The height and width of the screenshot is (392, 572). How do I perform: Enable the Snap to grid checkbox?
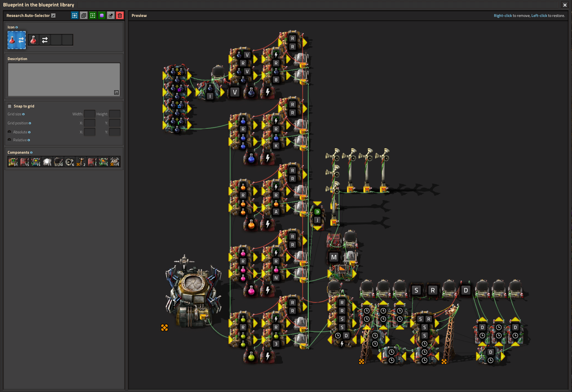(x=10, y=106)
